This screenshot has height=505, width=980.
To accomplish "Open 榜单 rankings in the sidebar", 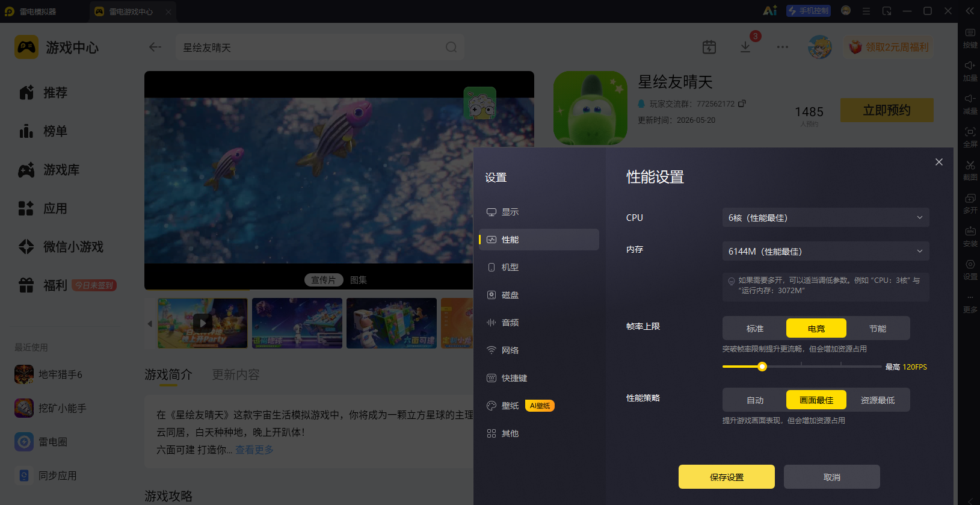I will 43,131.
